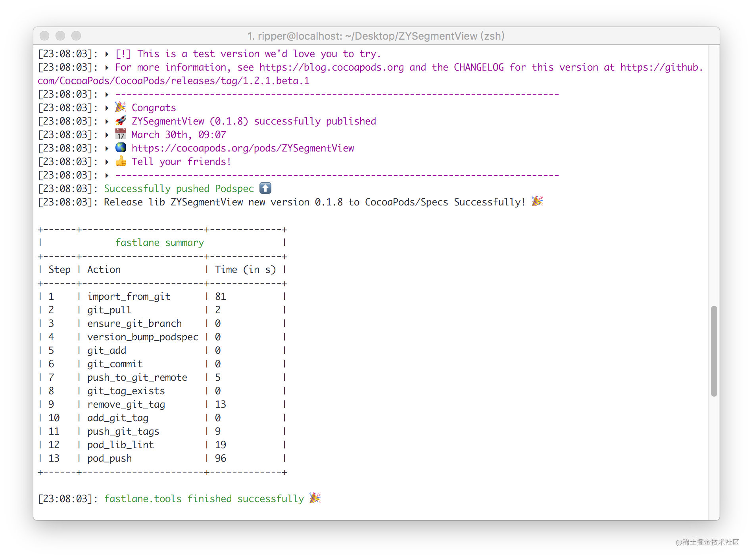Click the calendar emoji before March 30th

[121, 134]
